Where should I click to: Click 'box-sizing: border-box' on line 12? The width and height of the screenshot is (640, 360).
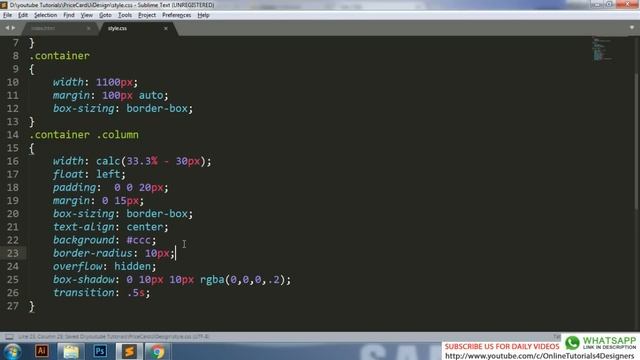pos(123,109)
